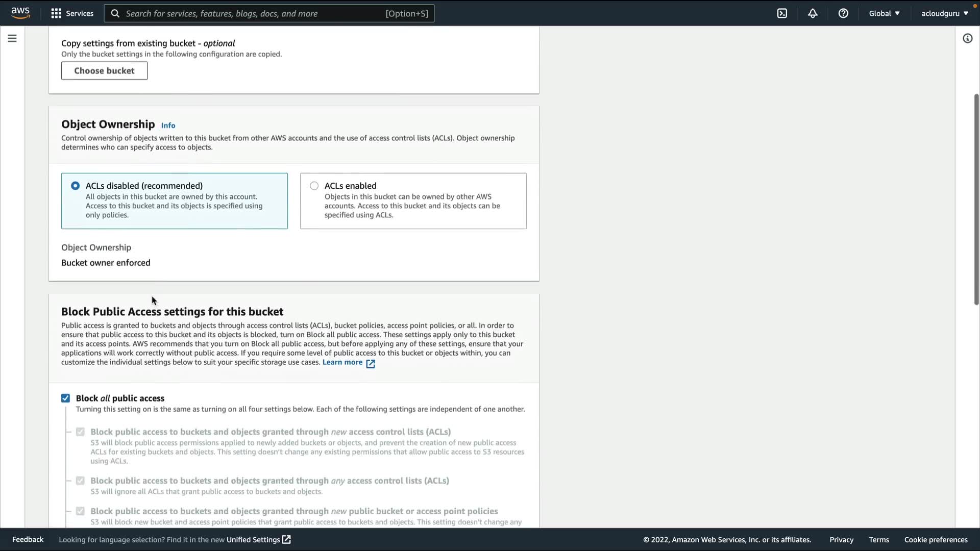Expand the left hamburger navigation menu
The image size is (980, 551).
pyautogui.click(x=12, y=38)
